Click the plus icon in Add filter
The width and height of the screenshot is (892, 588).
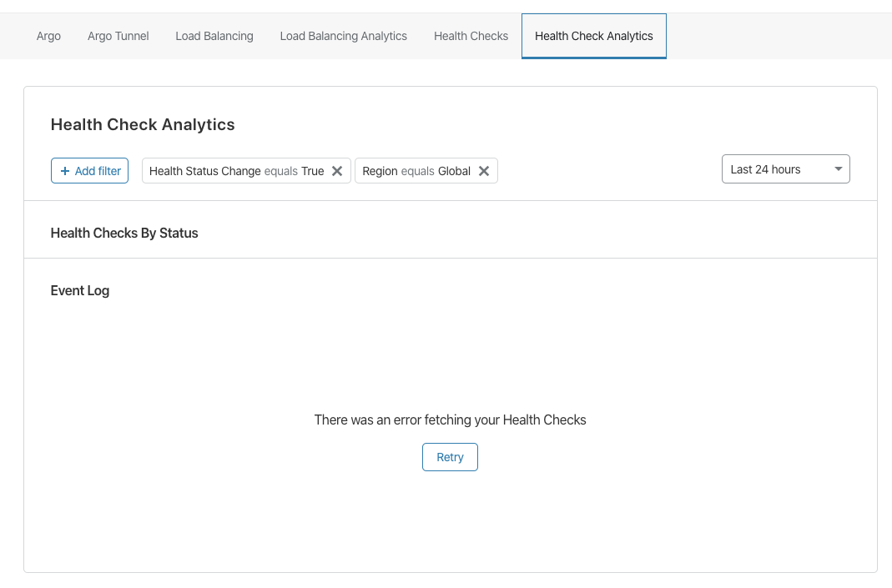point(65,171)
